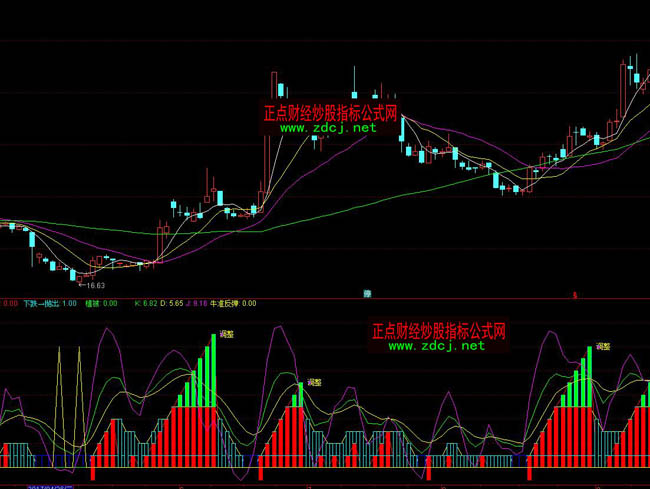Click the small red marker on the divider

click(x=575, y=295)
